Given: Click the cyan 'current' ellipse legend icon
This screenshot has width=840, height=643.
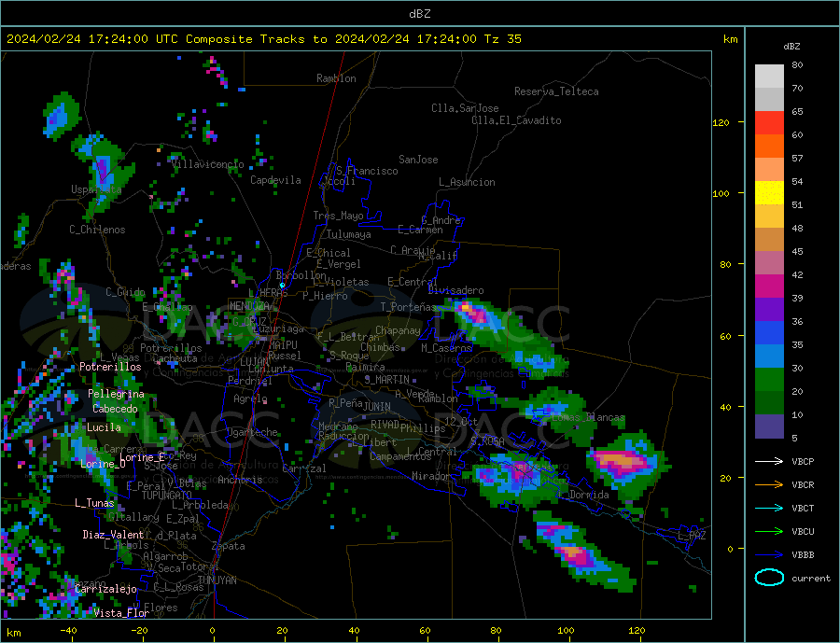Looking at the screenshot, I should (769, 578).
